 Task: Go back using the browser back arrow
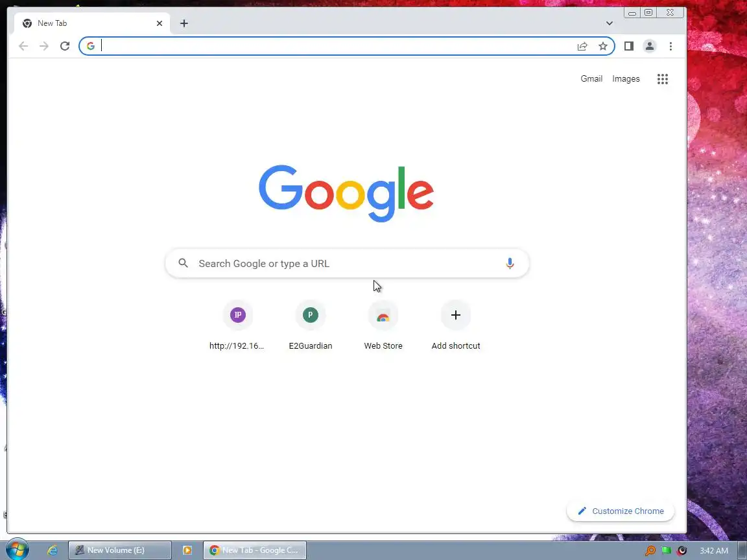[23, 46]
